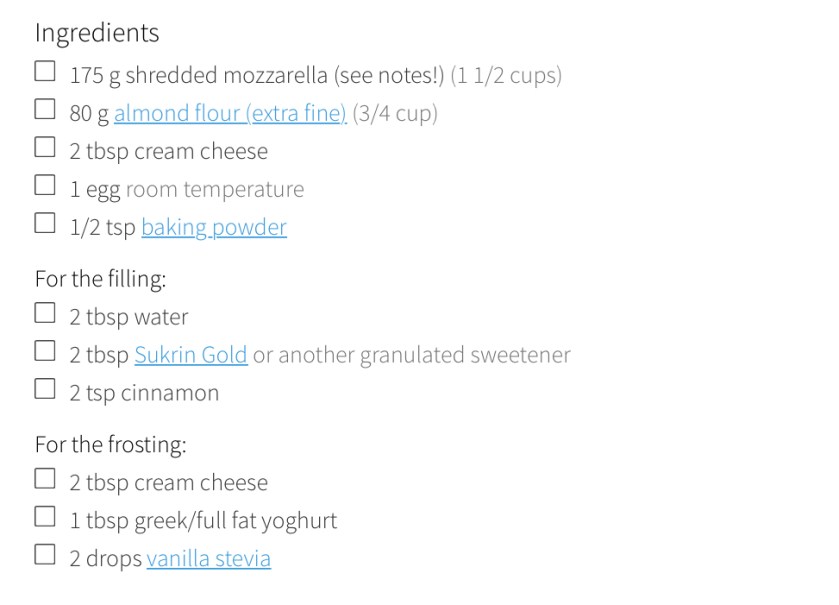Open the almond flour (extra fine) link

[x=230, y=114]
